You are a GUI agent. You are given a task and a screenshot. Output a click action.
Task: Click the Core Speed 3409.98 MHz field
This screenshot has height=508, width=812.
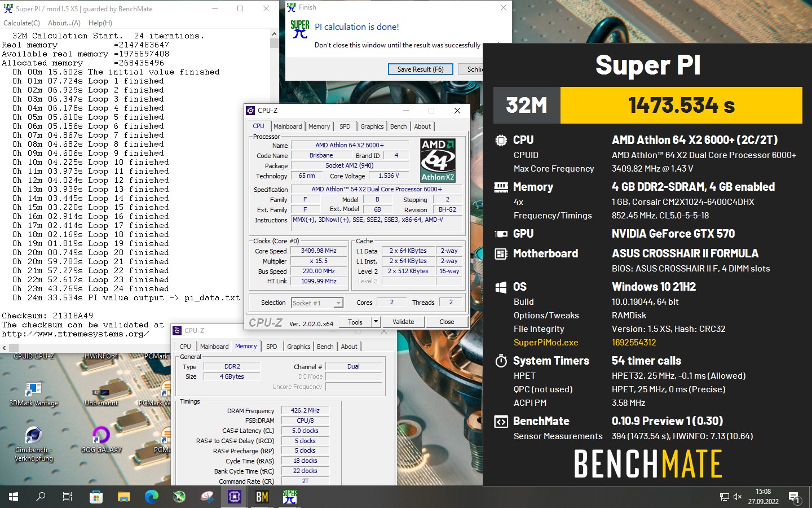coord(319,251)
